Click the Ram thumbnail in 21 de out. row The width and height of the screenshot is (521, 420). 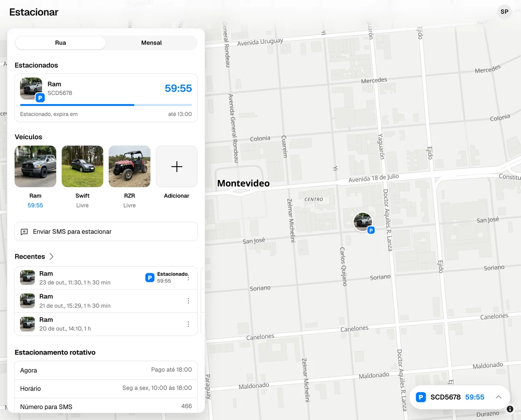tap(27, 301)
